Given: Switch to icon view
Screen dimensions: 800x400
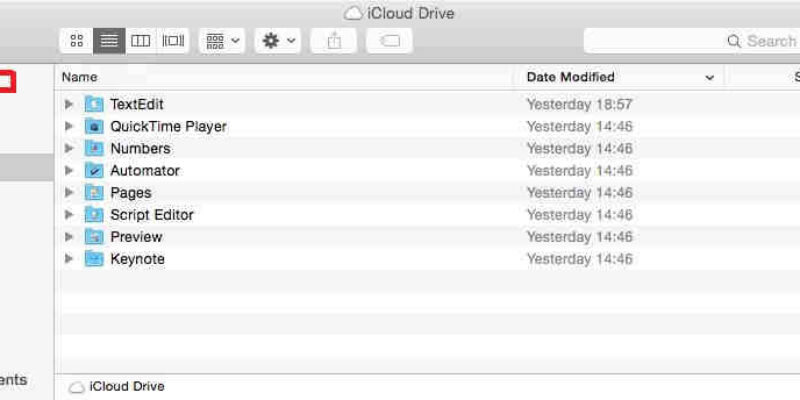Looking at the screenshot, I should [x=77, y=41].
